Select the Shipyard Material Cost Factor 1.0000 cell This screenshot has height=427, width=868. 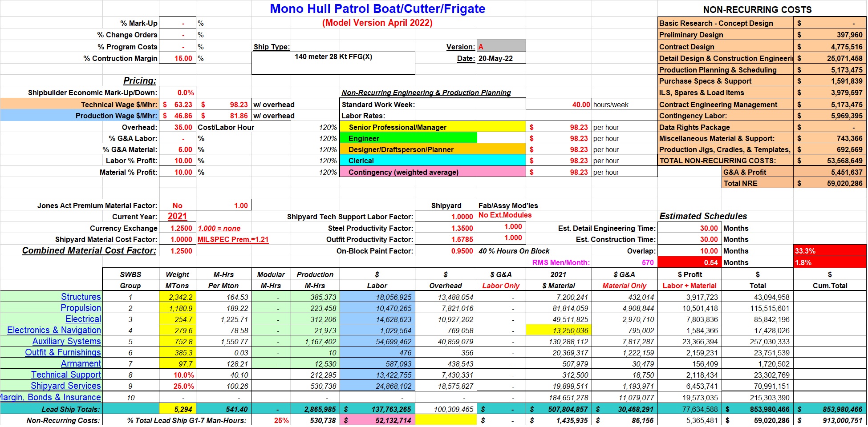coord(178,239)
